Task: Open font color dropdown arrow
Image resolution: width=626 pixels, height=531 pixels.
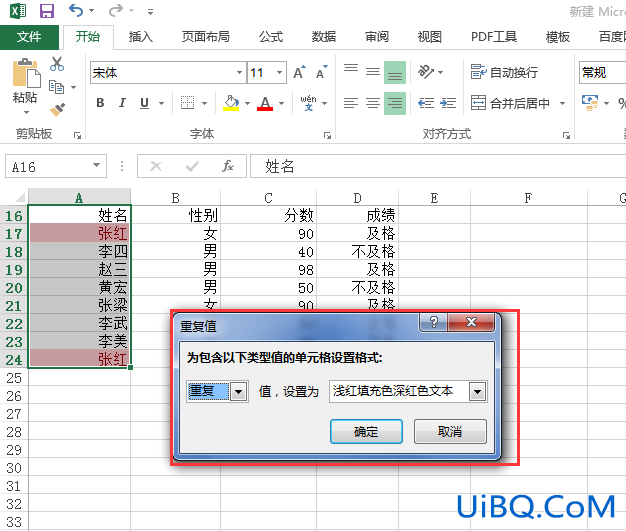Action: click(281, 103)
